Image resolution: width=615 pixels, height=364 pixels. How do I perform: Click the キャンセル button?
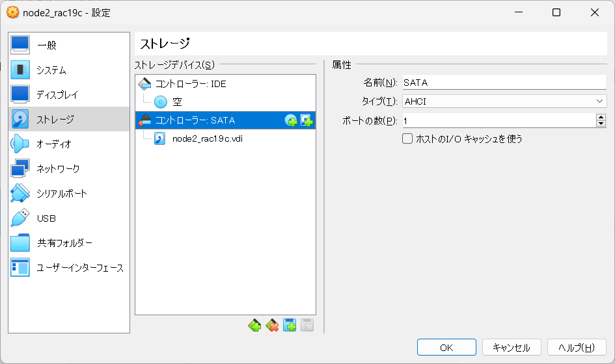512,348
